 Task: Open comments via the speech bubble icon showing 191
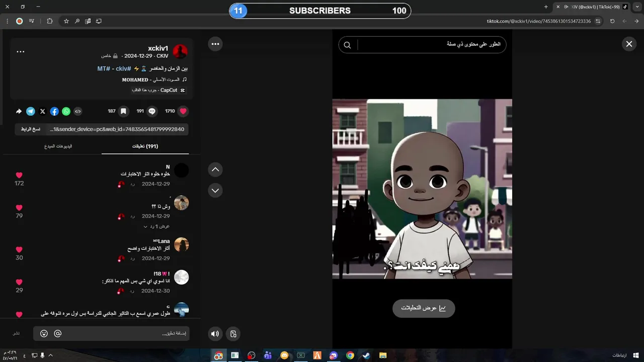152,111
